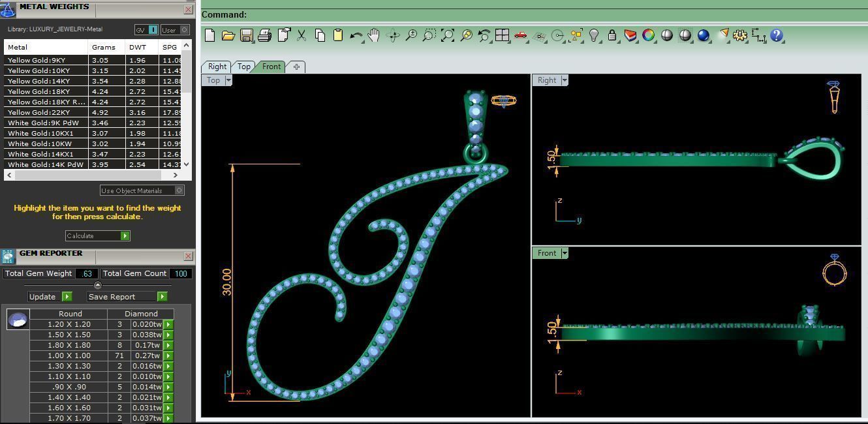
Task: Add a new viewport tab
Action: click(x=296, y=67)
